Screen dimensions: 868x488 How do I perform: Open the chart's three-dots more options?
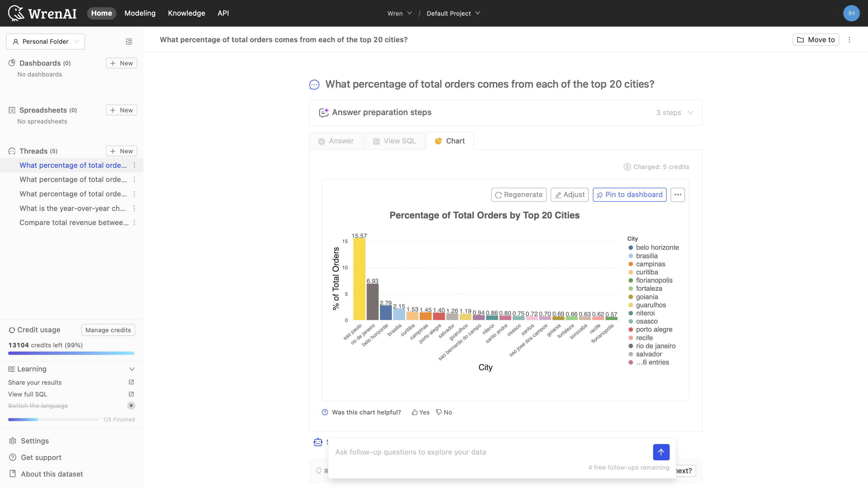[x=678, y=195]
